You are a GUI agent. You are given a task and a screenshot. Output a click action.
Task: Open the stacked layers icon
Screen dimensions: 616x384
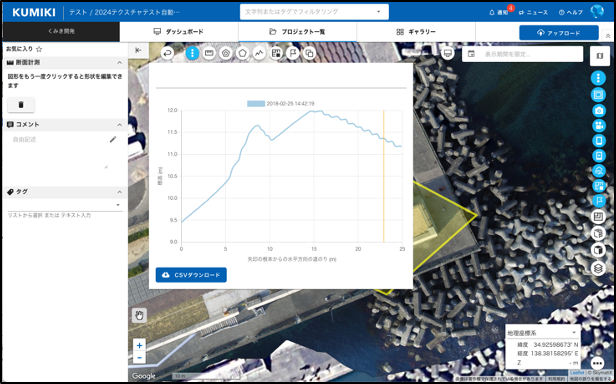point(598,268)
